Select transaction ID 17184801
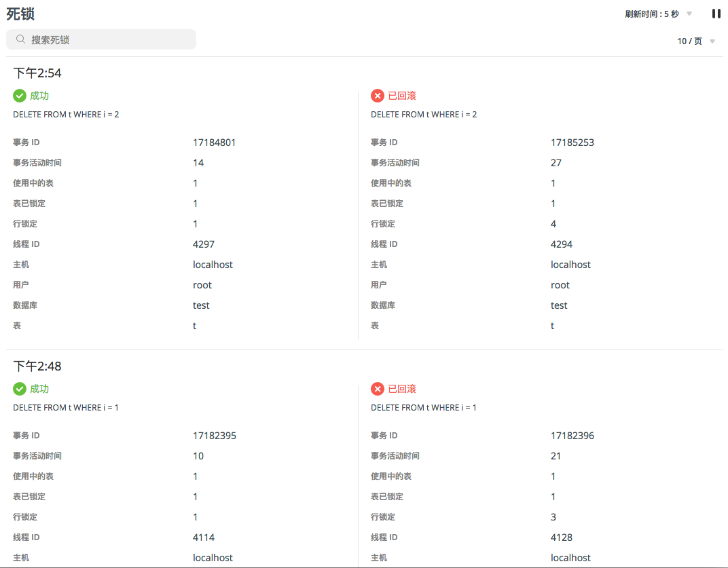Screen dimensions: 728x568 coord(214,143)
